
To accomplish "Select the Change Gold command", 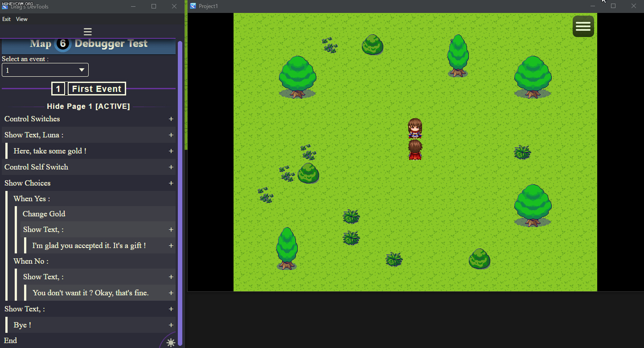I will pos(44,214).
